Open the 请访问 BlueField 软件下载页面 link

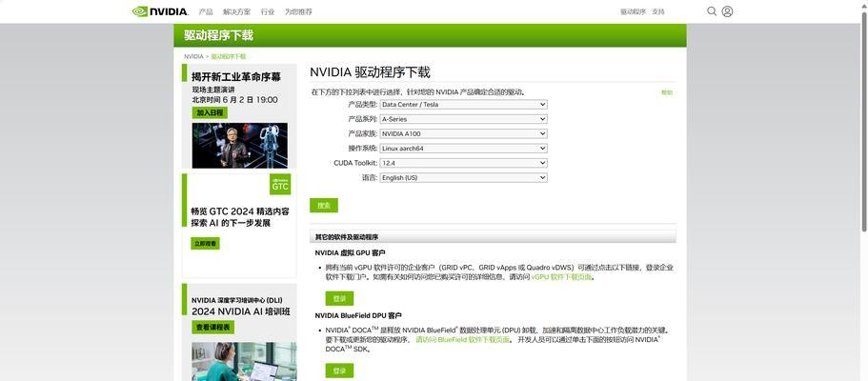point(462,340)
